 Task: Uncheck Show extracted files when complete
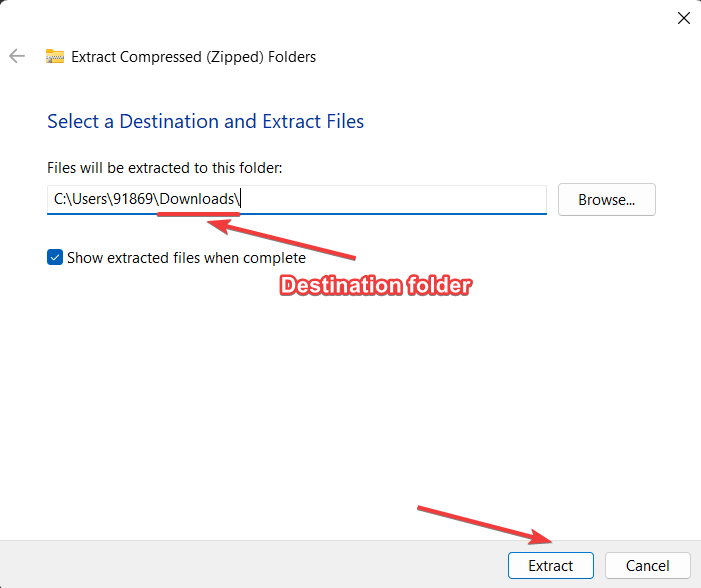[55, 258]
